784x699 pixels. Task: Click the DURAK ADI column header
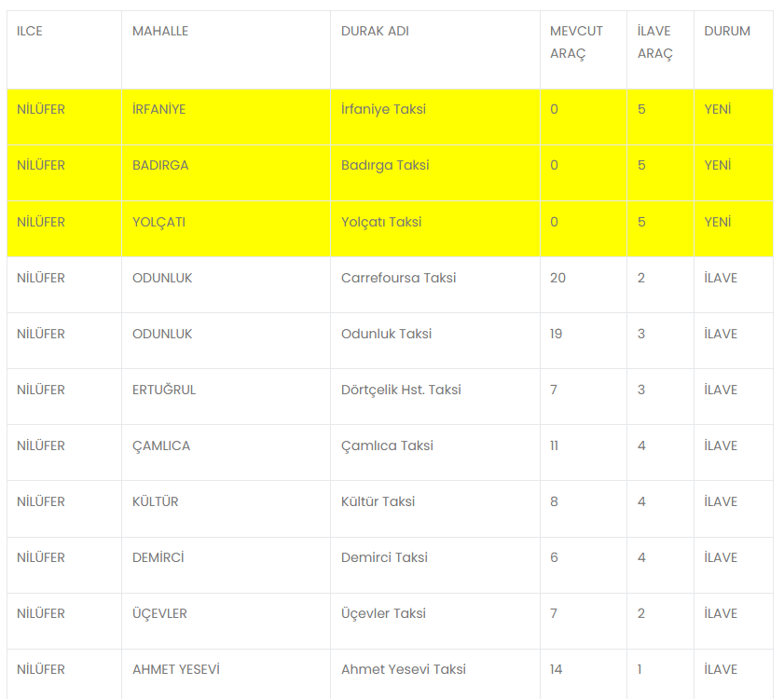pyautogui.click(x=375, y=31)
